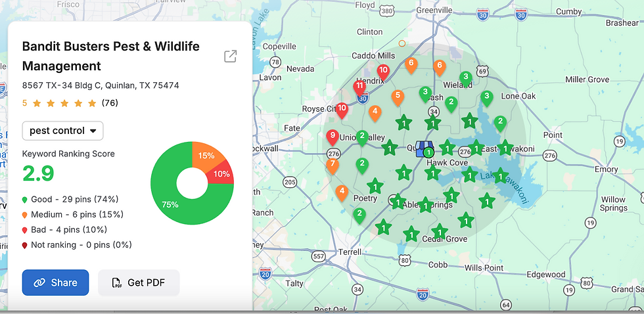The width and height of the screenshot is (644, 314).
Task: Click the Route 205 road shield
Action: click(290, 181)
